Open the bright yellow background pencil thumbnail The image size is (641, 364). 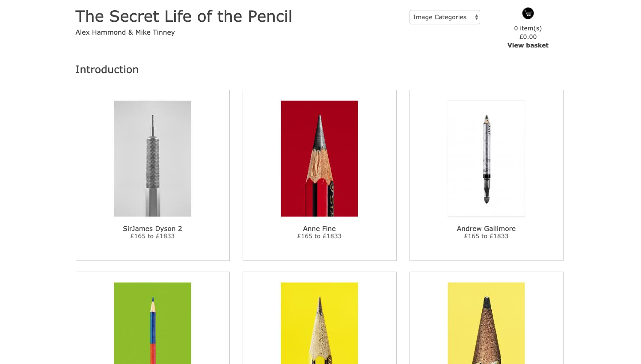[x=319, y=323]
